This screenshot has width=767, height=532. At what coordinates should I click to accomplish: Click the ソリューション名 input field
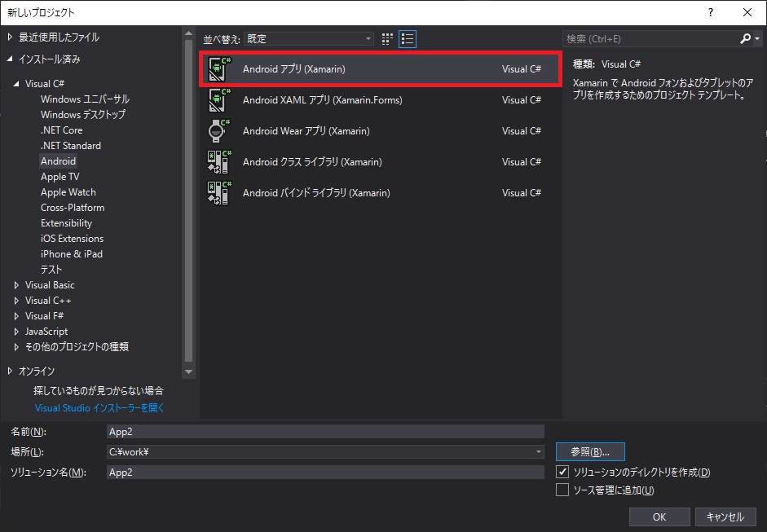click(325, 473)
